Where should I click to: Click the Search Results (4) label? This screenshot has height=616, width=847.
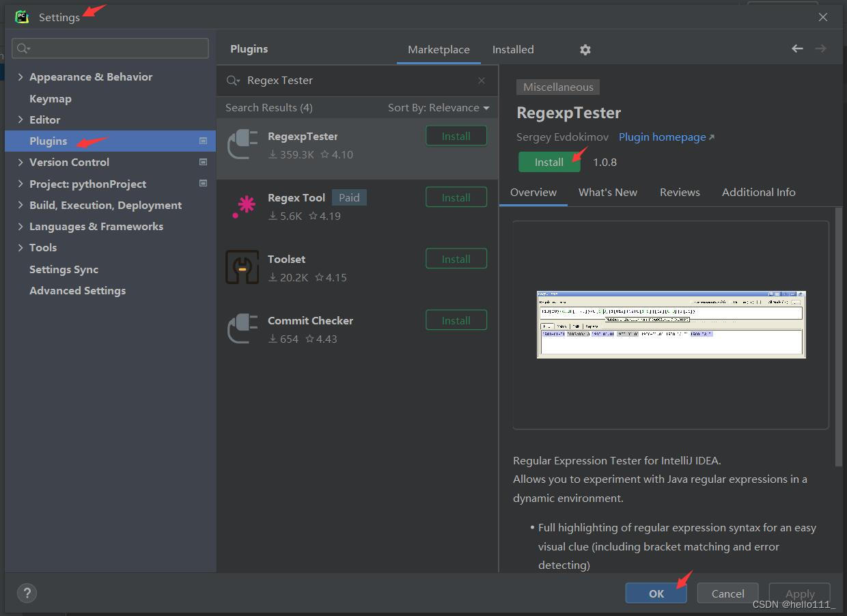click(x=269, y=108)
